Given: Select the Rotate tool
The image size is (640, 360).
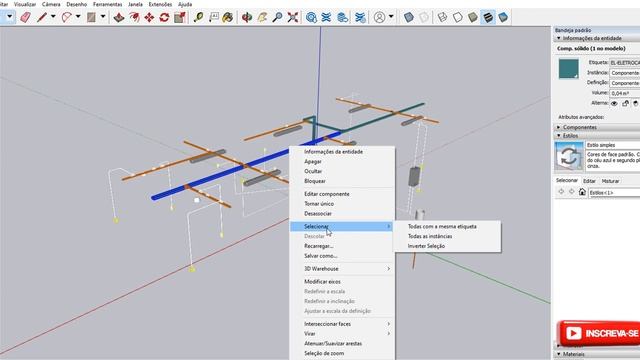Looking at the screenshot, I should [x=164, y=17].
